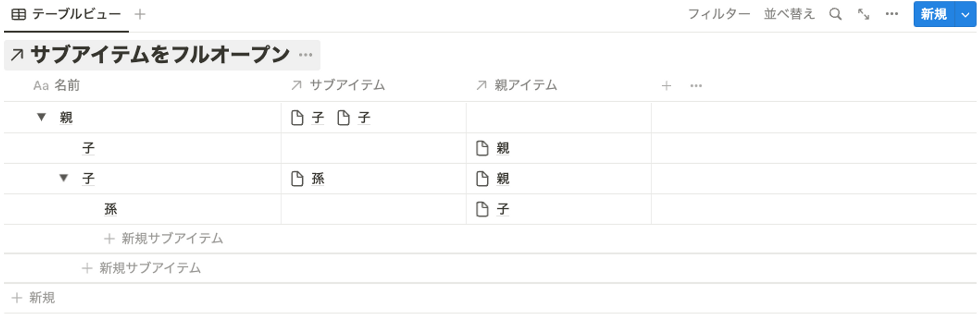Image resolution: width=980 pixels, height=318 pixels.
Task: Click the blue 新規 button
Action: click(934, 15)
